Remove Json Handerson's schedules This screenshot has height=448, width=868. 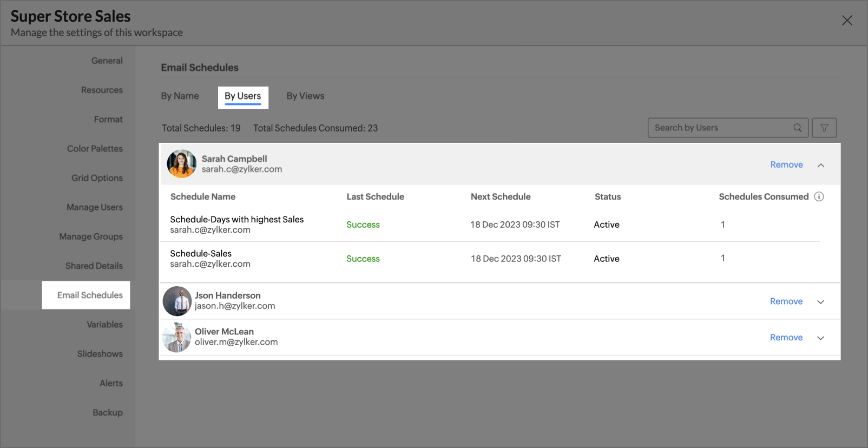(786, 301)
